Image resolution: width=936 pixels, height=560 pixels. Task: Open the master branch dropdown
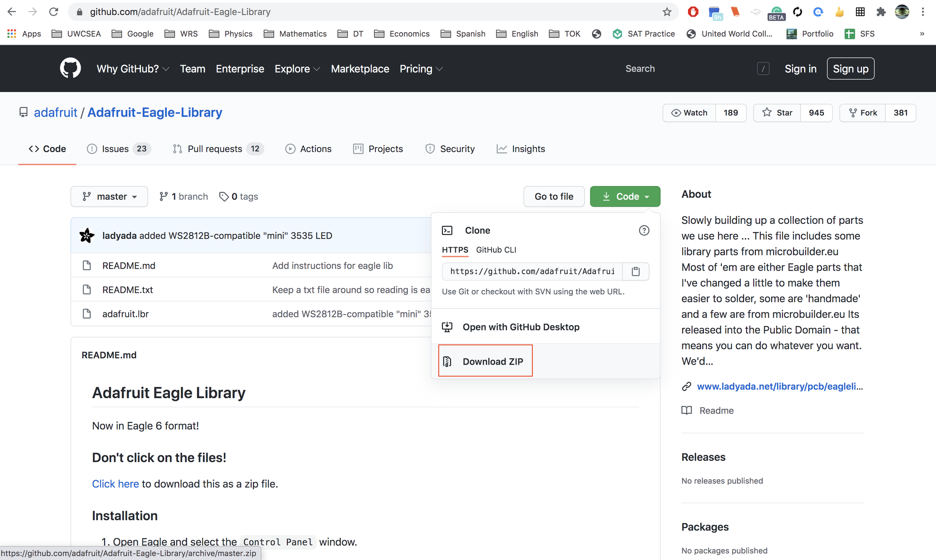click(x=109, y=197)
